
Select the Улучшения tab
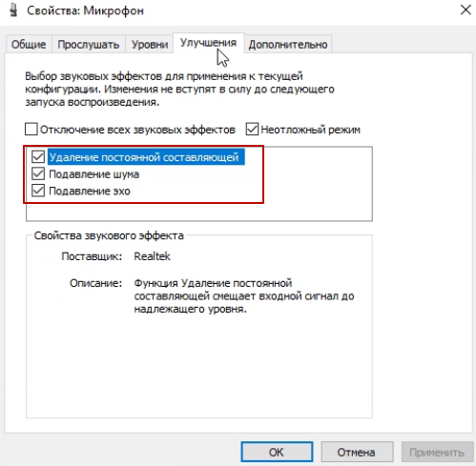tap(208, 43)
